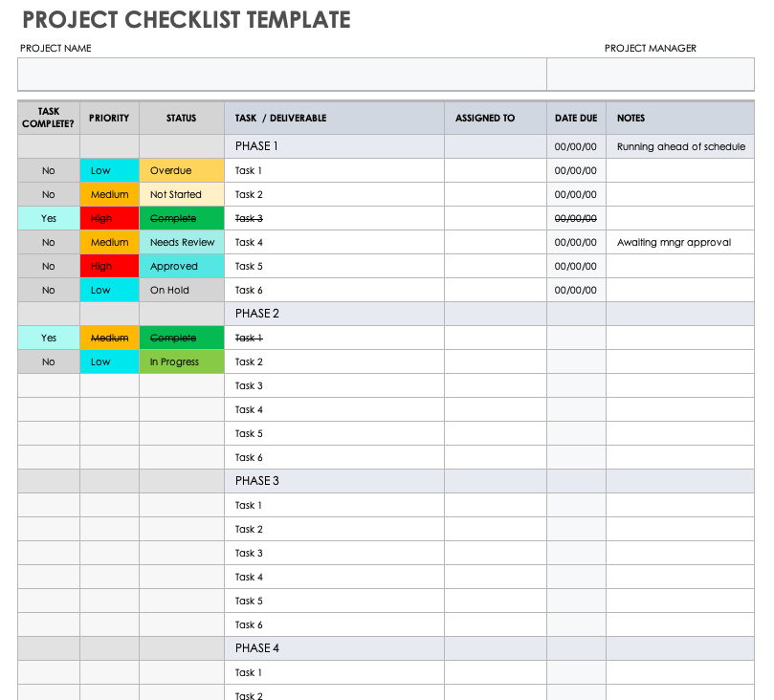The height and width of the screenshot is (700, 774).
Task: Click the Project Manager input field
Action: (651, 75)
